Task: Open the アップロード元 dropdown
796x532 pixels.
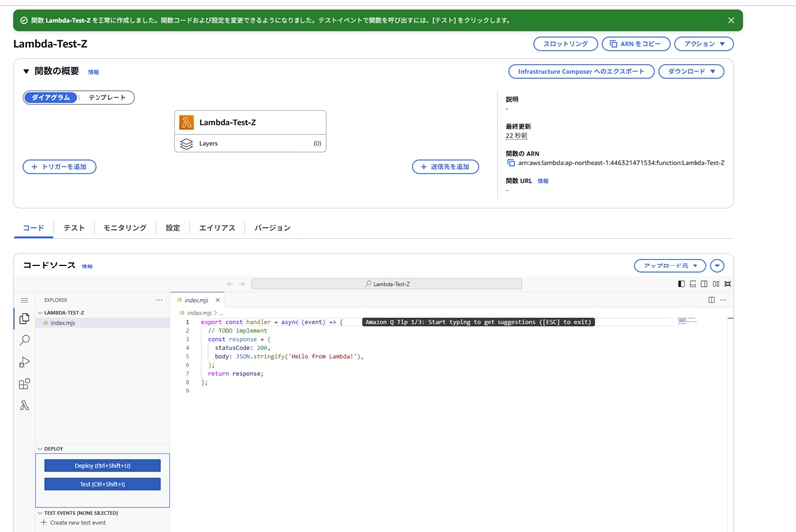Action: pos(670,266)
